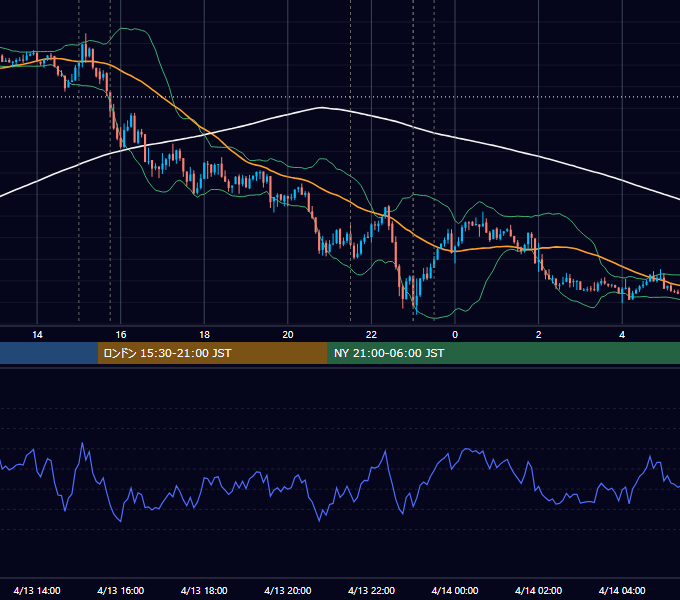Click the 4/13 20:00 date label
The image size is (680, 600).
(x=288, y=590)
